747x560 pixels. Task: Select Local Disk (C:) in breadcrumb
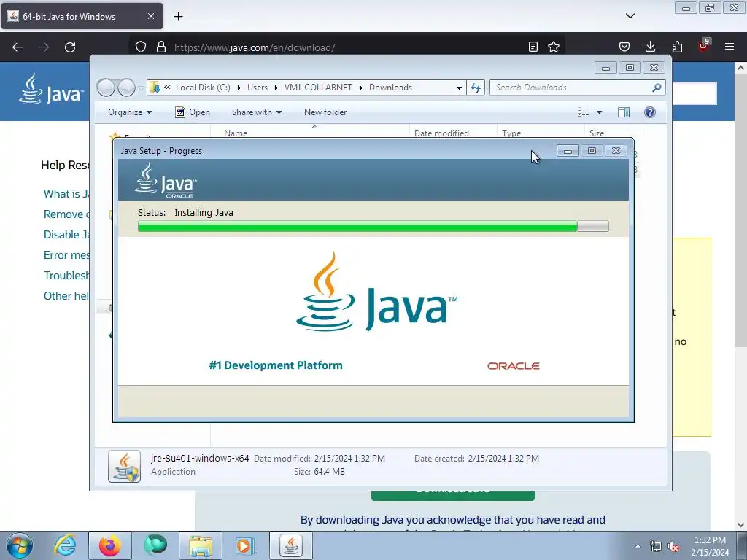[203, 87]
